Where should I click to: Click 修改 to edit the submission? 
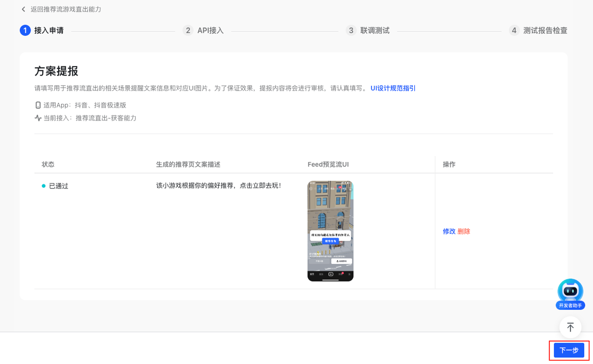coord(449,231)
